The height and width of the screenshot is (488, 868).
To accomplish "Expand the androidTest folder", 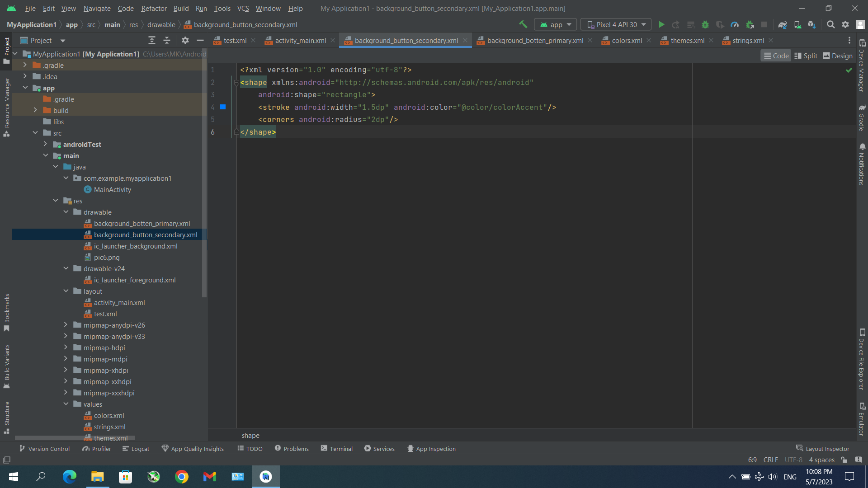I will click(46, 144).
